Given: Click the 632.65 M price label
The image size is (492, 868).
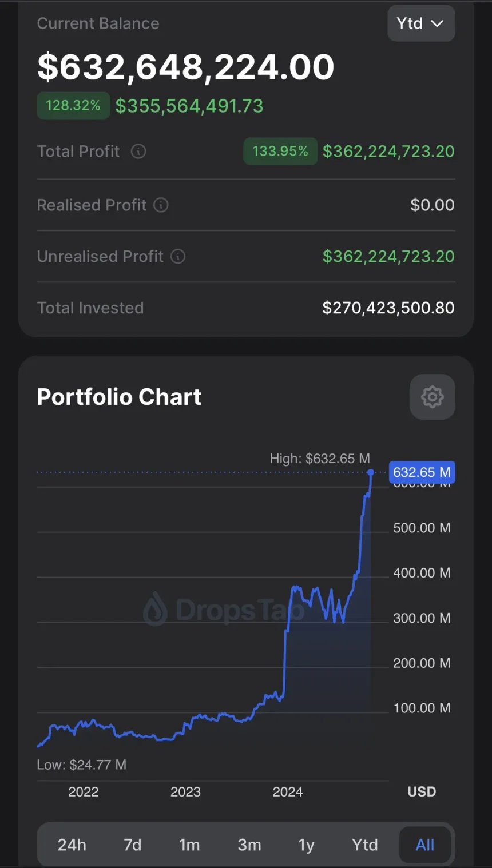Looking at the screenshot, I should click(x=422, y=472).
